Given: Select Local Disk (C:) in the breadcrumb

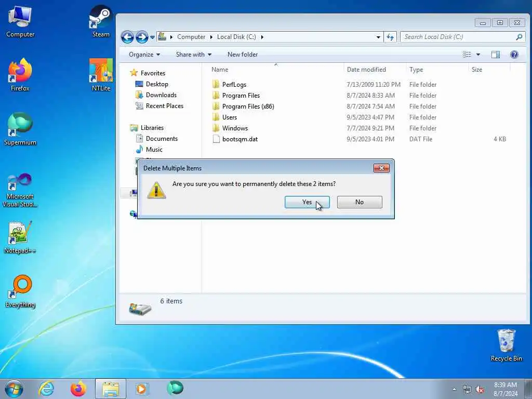Looking at the screenshot, I should point(236,37).
